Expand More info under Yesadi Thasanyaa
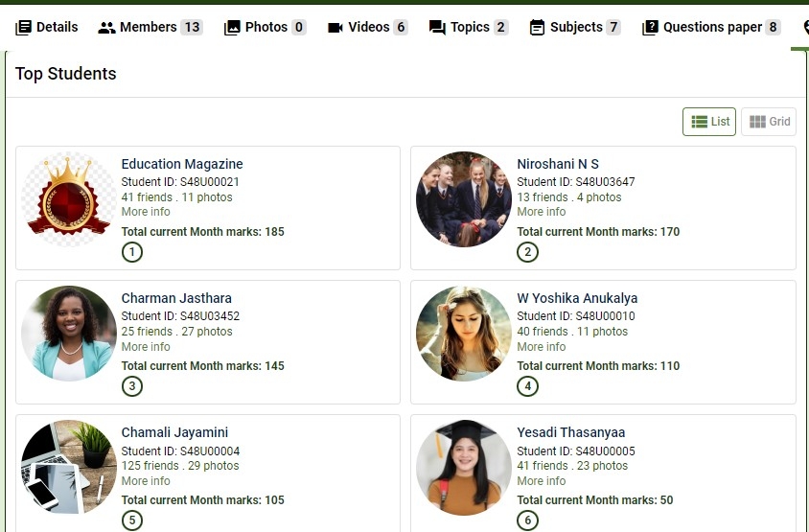Viewport: 809px width, 532px height. click(542, 481)
